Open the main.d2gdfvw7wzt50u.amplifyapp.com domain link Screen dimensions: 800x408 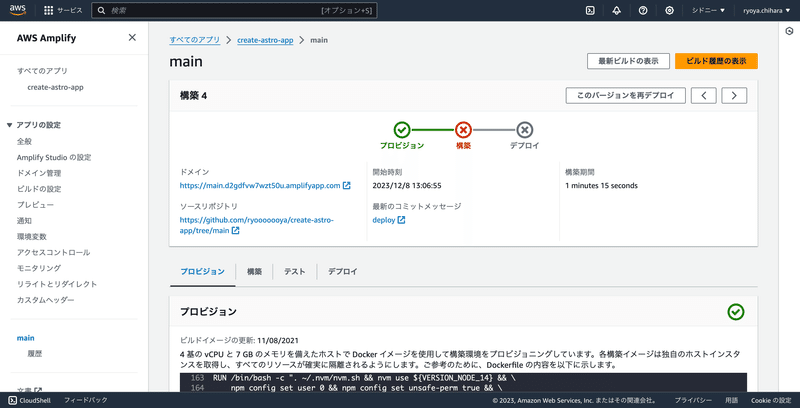tap(260, 186)
